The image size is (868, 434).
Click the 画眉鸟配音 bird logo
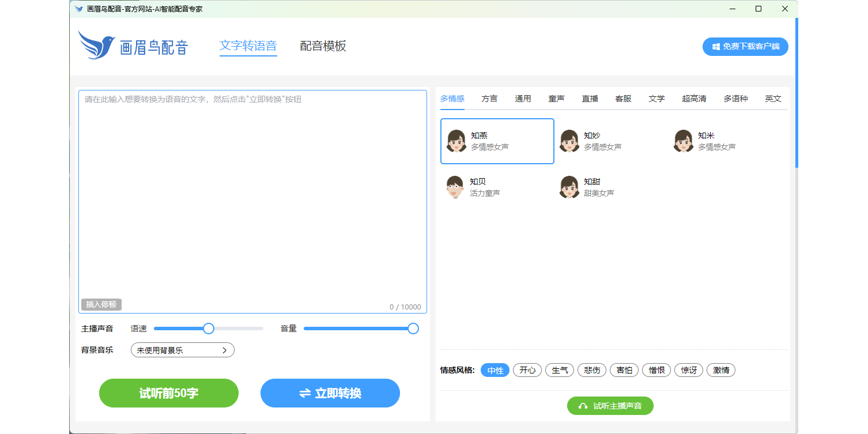pyautogui.click(x=97, y=45)
